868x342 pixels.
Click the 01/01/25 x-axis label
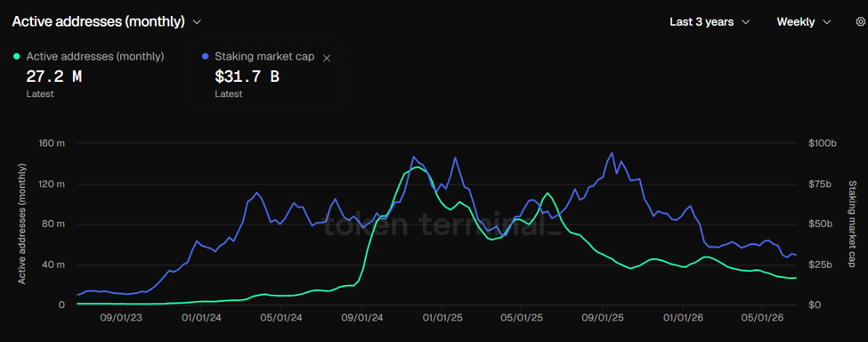click(442, 318)
